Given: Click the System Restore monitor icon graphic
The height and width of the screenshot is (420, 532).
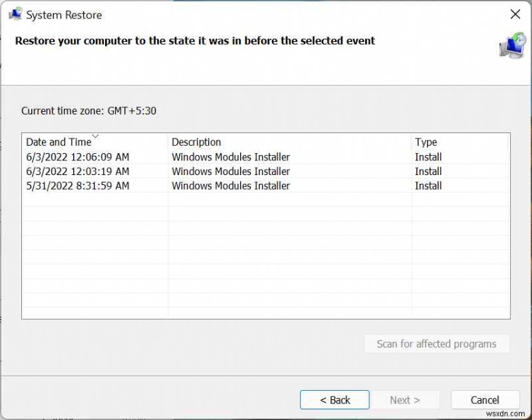Looking at the screenshot, I should click(x=512, y=46).
